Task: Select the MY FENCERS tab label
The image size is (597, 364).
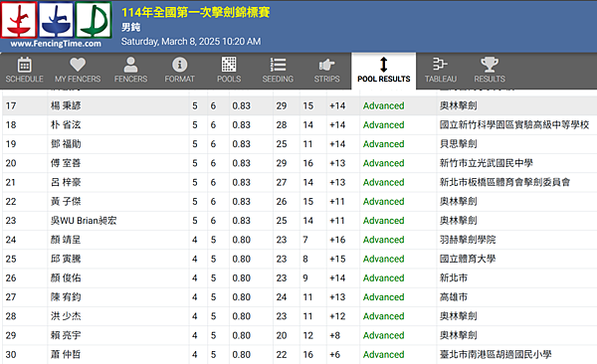Action: [x=78, y=79]
